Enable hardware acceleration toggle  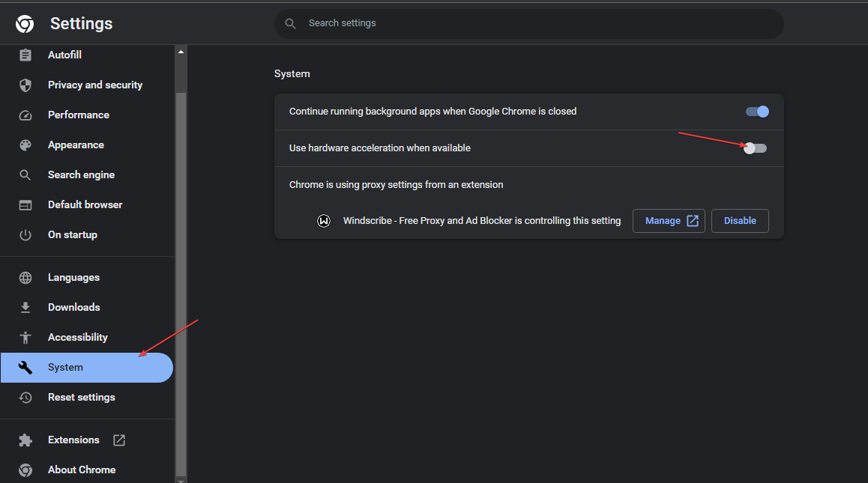[755, 148]
